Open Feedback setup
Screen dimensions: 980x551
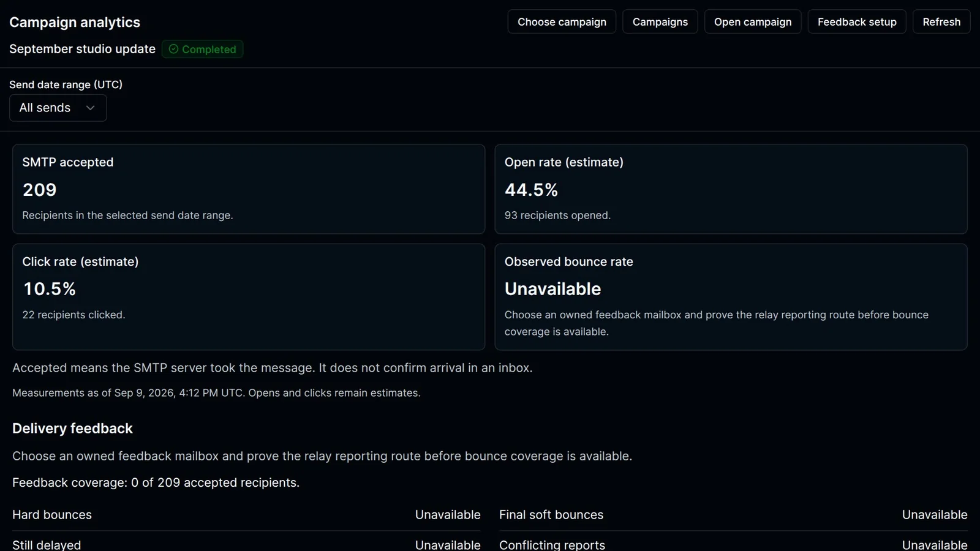click(x=857, y=22)
